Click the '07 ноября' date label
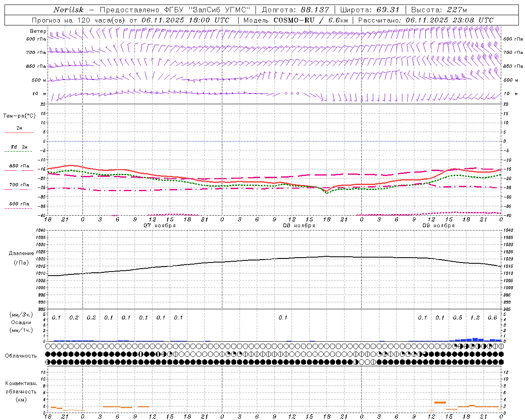This screenshot has width=525, height=420. [x=160, y=226]
